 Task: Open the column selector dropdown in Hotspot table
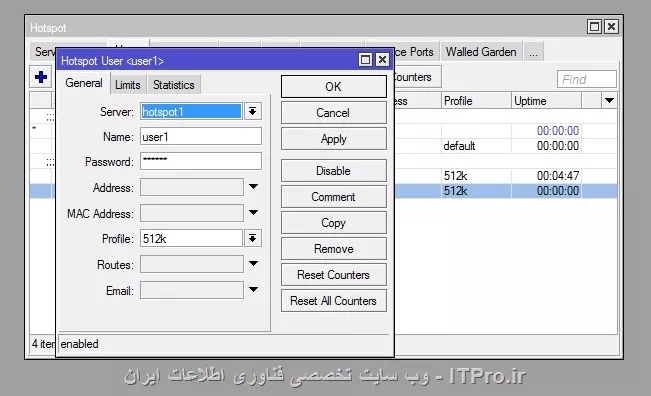click(609, 100)
